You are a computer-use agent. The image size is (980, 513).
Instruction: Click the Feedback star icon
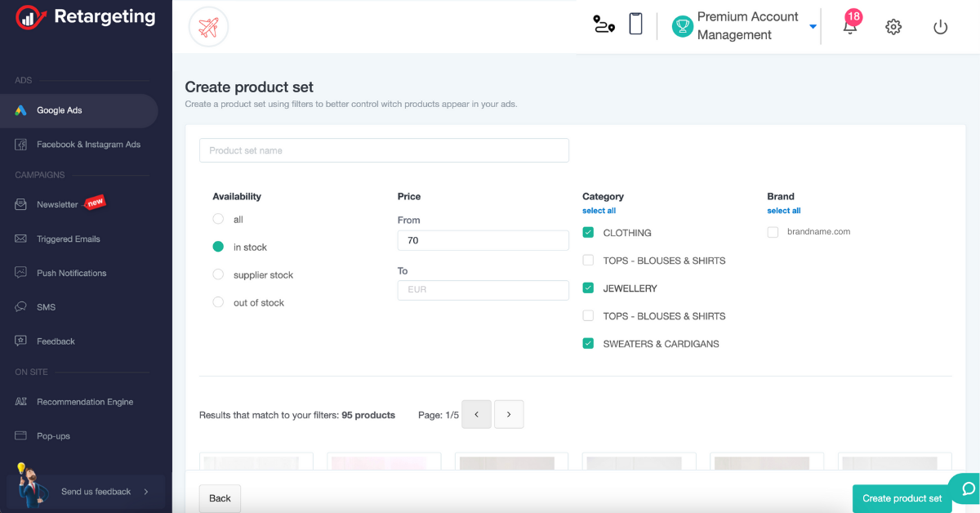pos(21,341)
